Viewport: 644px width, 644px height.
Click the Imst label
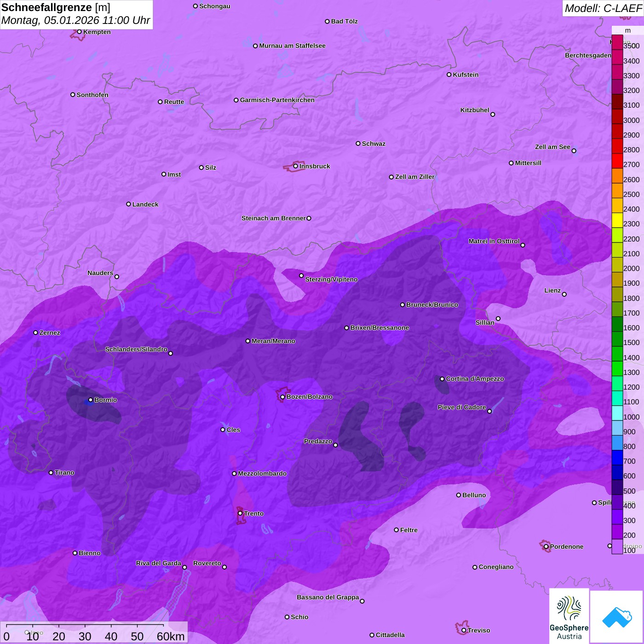pos(174,174)
